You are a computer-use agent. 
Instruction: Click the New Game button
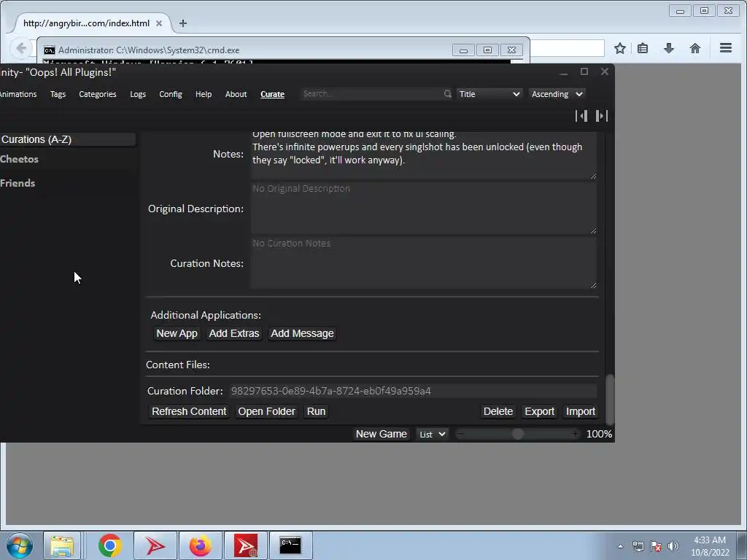[381, 435]
